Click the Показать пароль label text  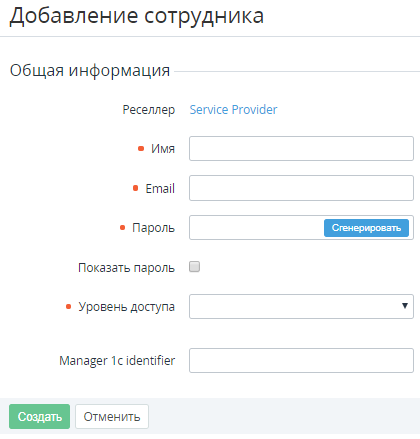[x=126, y=268]
